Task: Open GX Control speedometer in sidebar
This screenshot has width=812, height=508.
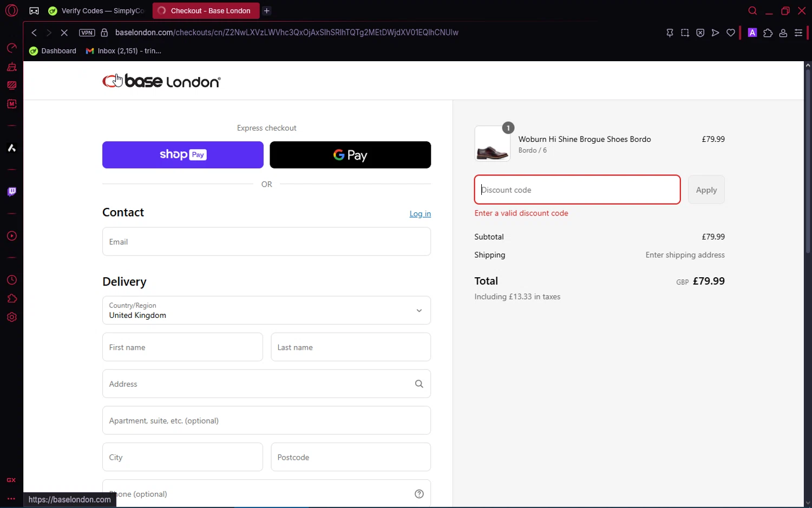Action: [x=11, y=48]
